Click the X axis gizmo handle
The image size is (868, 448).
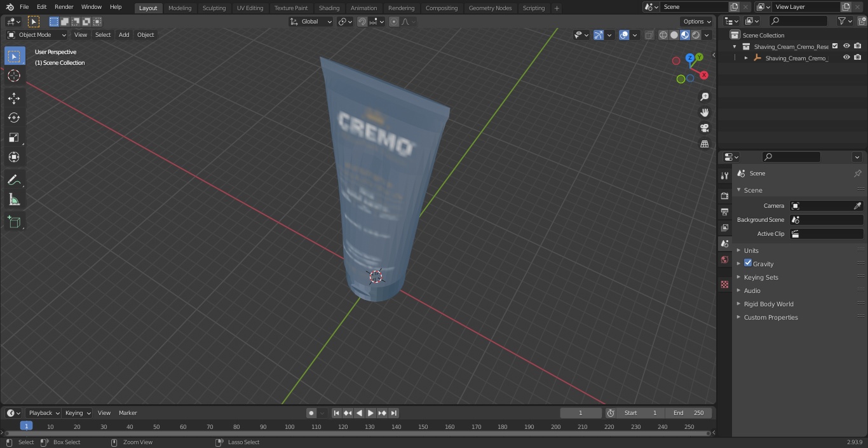(x=704, y=75)
